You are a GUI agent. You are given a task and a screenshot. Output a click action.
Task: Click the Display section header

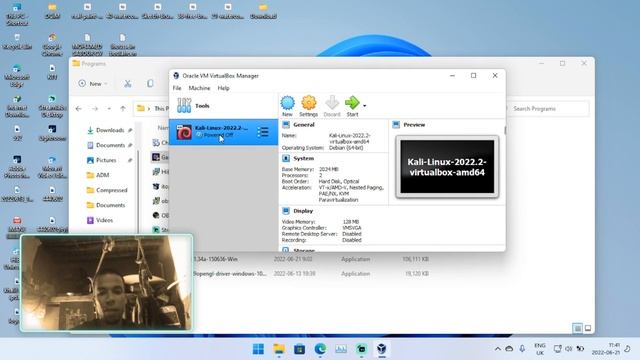(303, 211)
